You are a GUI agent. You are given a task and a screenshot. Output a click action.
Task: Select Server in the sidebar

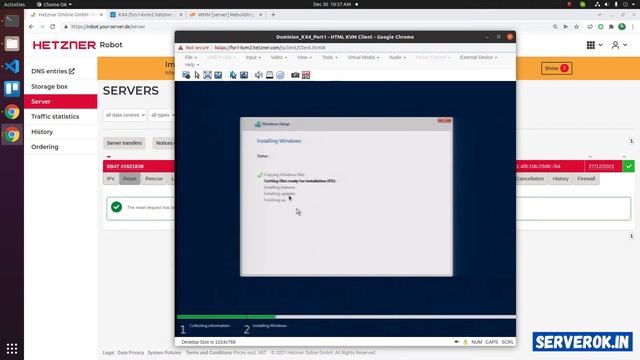tap(60, 102)
